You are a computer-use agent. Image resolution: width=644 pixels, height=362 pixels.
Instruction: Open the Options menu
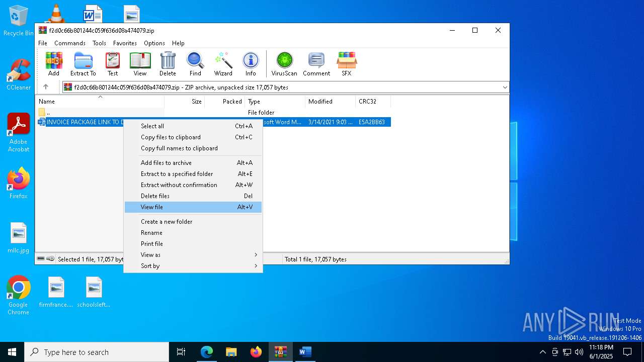point(154,43)
